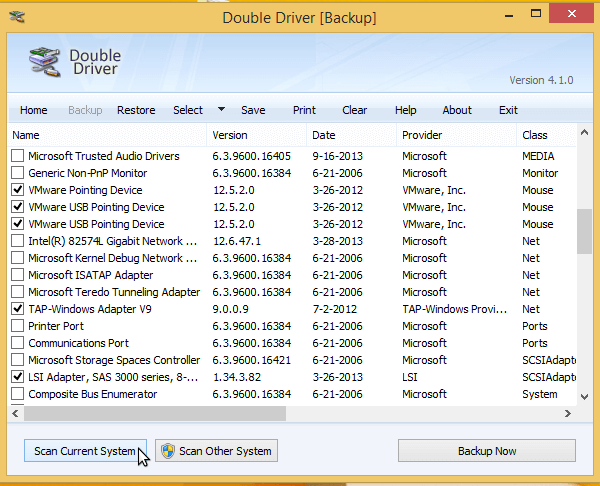Screen dimensions: 600x486
Task: Select the Communications Port row name
Action: [78, 343]
